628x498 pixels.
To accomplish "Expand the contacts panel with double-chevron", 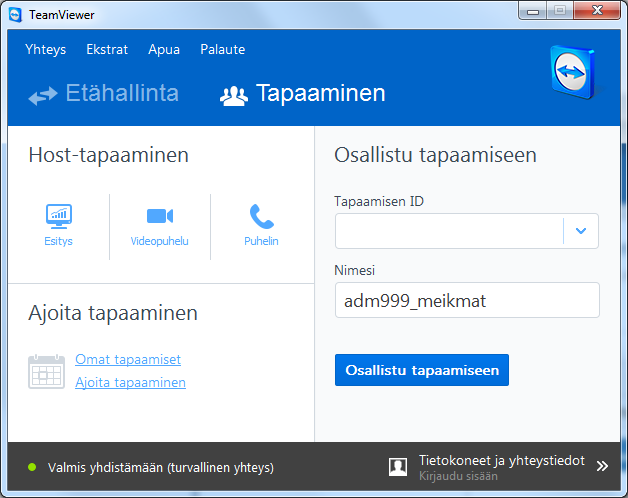I will (602, 466).
